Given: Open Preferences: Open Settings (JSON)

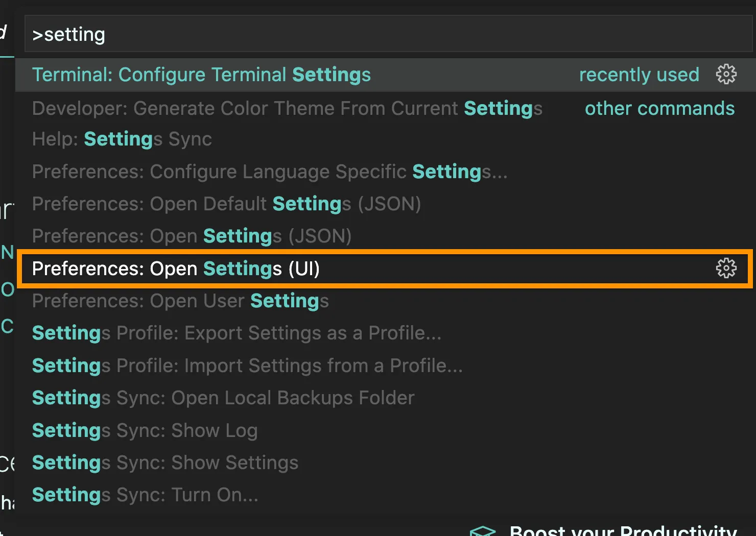Looking at the screenshot, I should point(192,236).
